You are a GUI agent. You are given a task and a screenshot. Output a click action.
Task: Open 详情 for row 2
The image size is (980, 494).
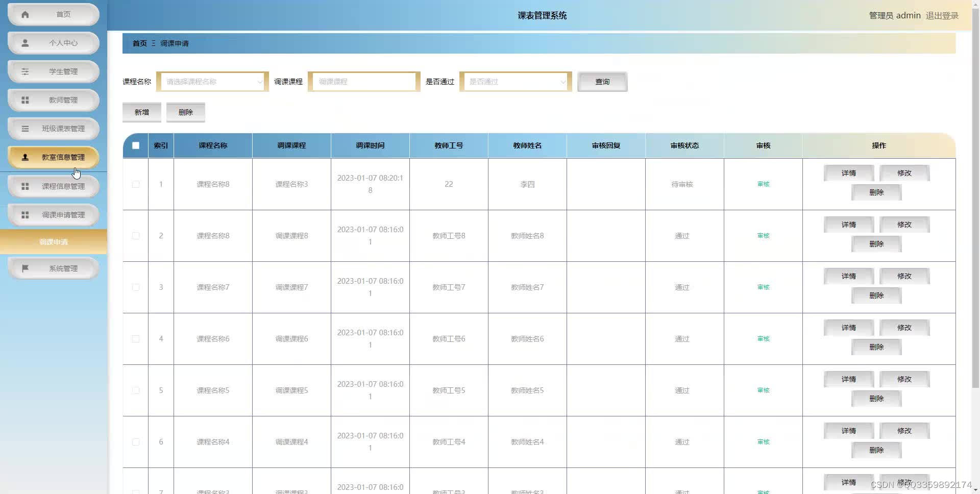849,225
